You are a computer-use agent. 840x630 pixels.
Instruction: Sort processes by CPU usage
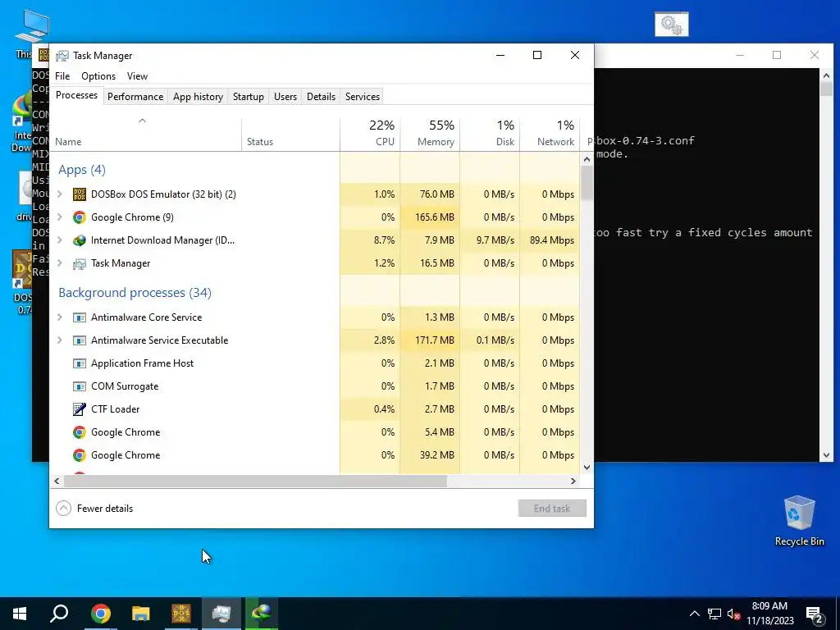[370, 134]
